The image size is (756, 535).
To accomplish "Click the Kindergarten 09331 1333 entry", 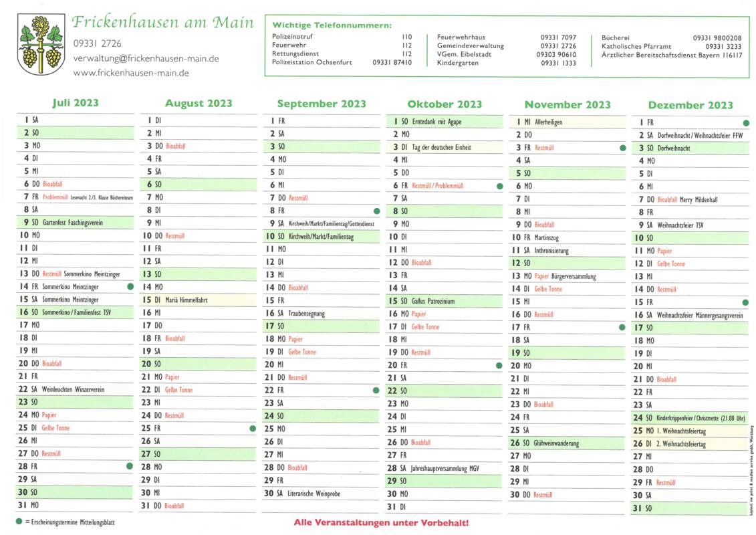I will coord(507,63).
